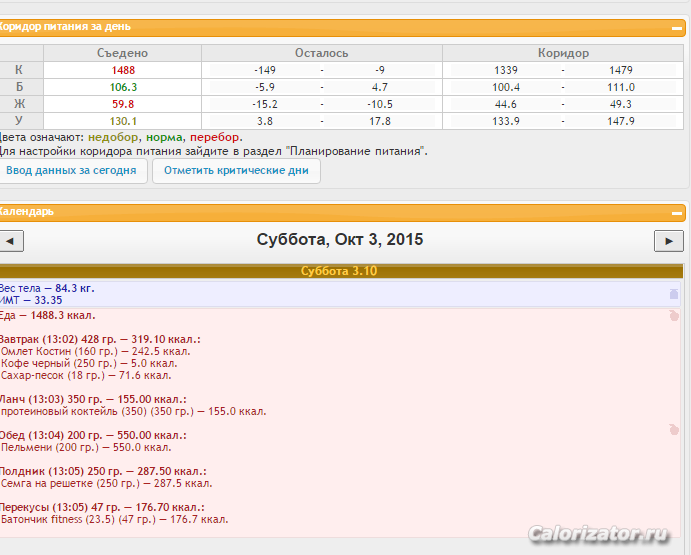Click the Суббота, Окт 3, 2015 calendar title
Image resolution: width=691 pixels, height=555 pixels.
click(x=340, y=240)
